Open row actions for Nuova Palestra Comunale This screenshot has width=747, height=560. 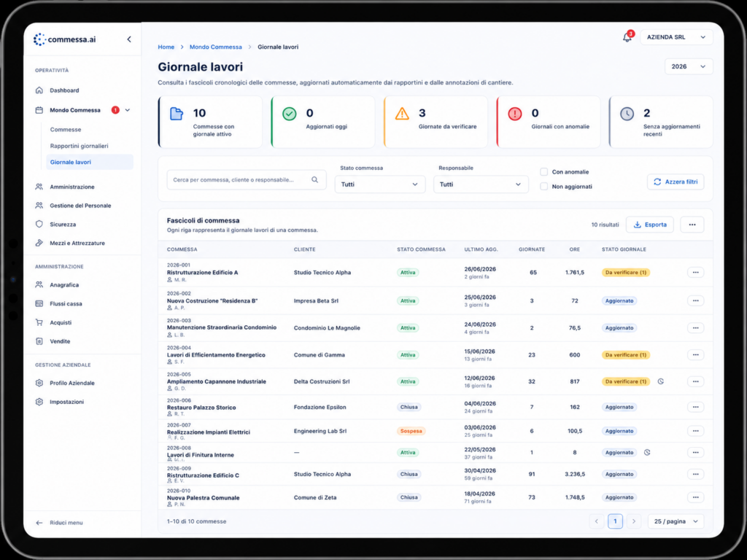point(695,497)
